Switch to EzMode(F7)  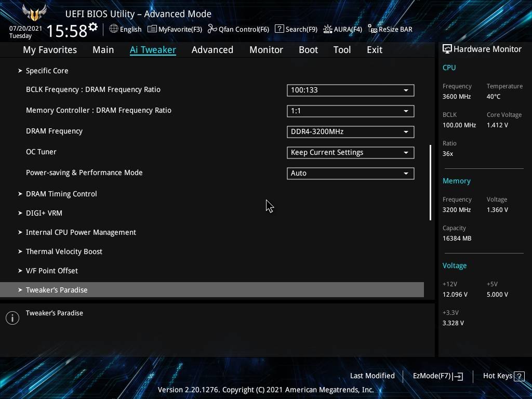437,376
